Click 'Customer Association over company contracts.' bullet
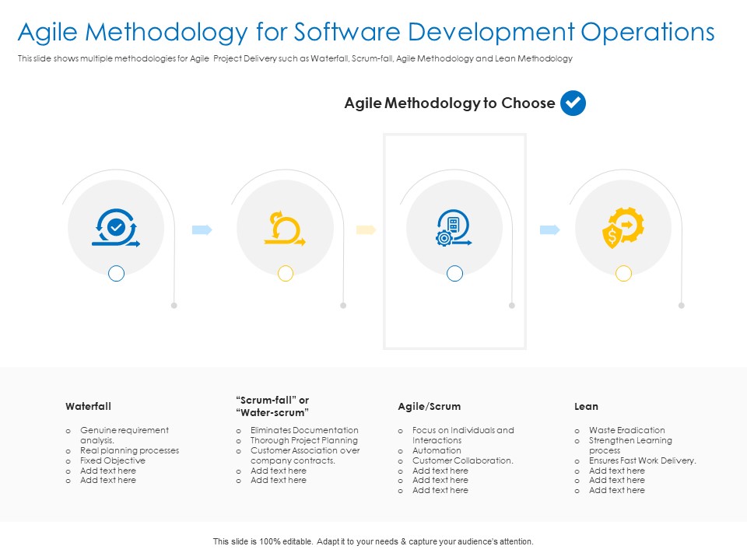This screenshot has width=747, height=560. point(305,455)
